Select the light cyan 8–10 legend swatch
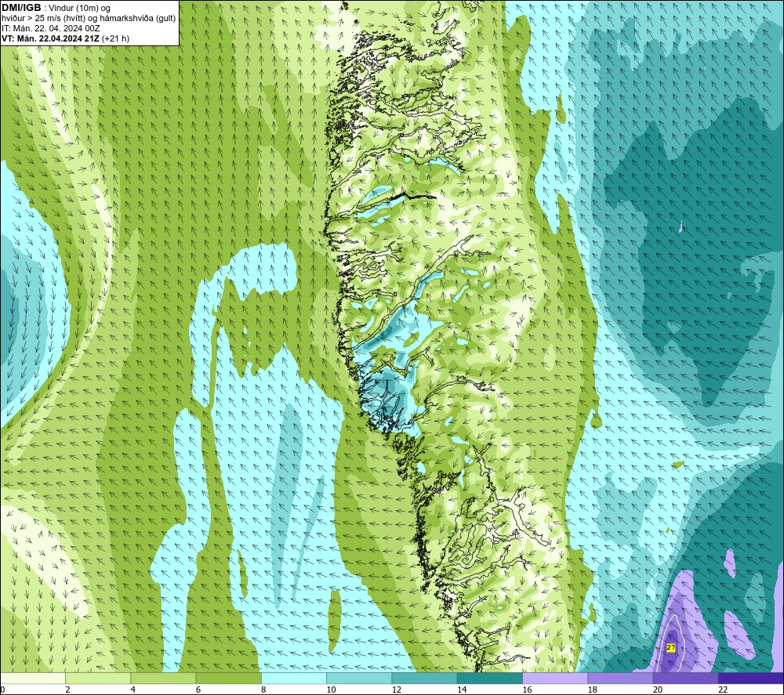Screen dimensions: 784x695 click(294, 678)
